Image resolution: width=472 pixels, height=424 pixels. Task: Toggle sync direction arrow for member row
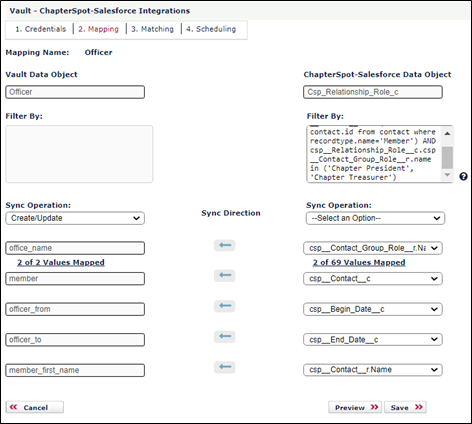[x=225, y=275]
